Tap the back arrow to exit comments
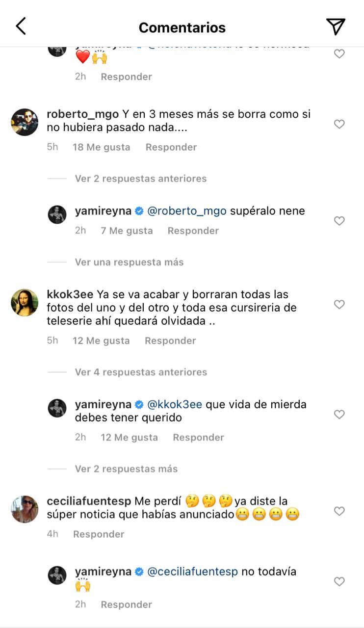The height and width of the screenshot is (628, 364). 21,25
